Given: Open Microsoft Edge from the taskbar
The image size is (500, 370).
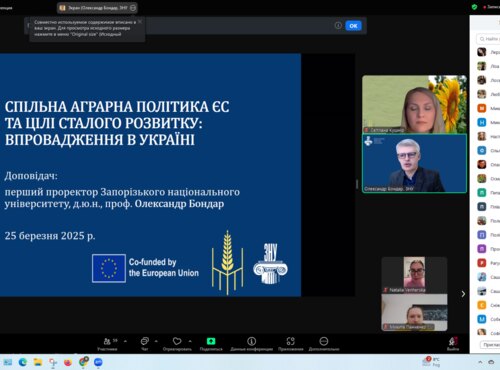Looking at the screenshot, I should [x=23, y=362].
